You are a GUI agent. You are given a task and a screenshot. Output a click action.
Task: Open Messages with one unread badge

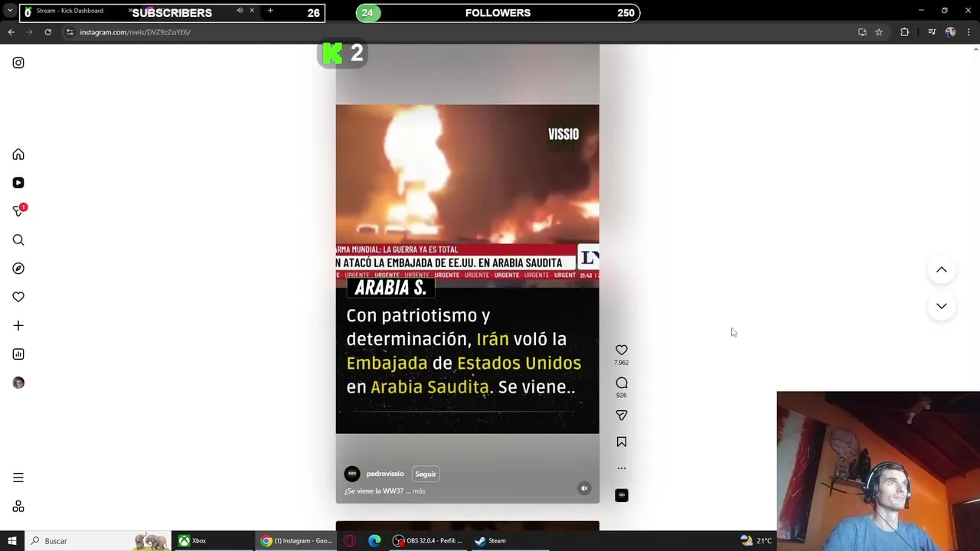[x=18, y=211]
